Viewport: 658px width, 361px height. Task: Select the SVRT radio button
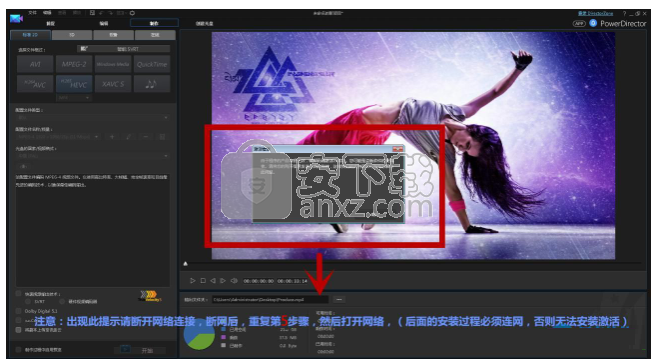tap(28, 301)
